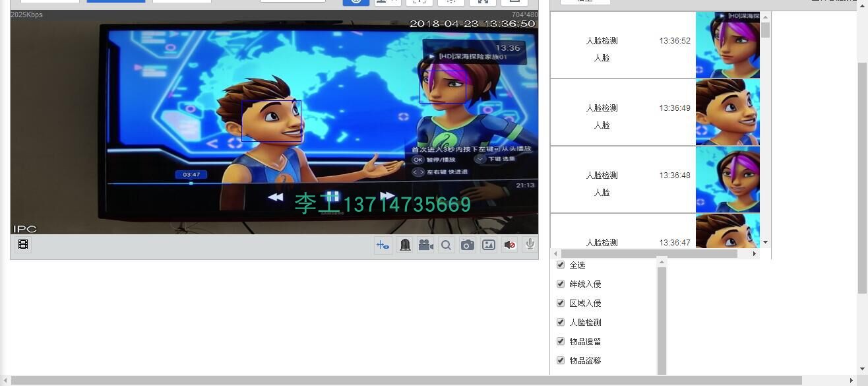Enable the microphone talk icon
The height and width of the screenshot is (386, 868).
[x=530, y=245]
